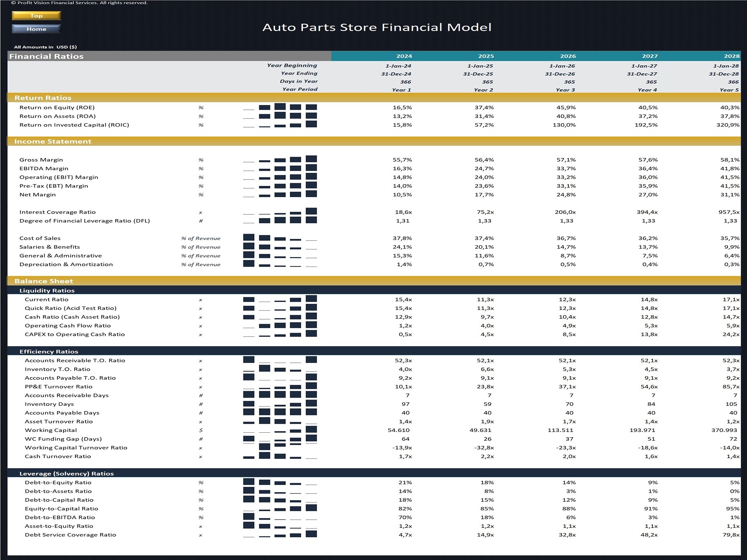The image size is (747, 560).
Task: Select the 2024 year column header
Action: tap(404, 56)
